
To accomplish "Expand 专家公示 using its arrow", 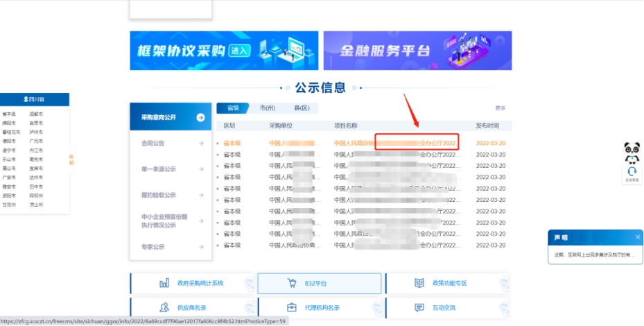I will click(x=200, y=246).
